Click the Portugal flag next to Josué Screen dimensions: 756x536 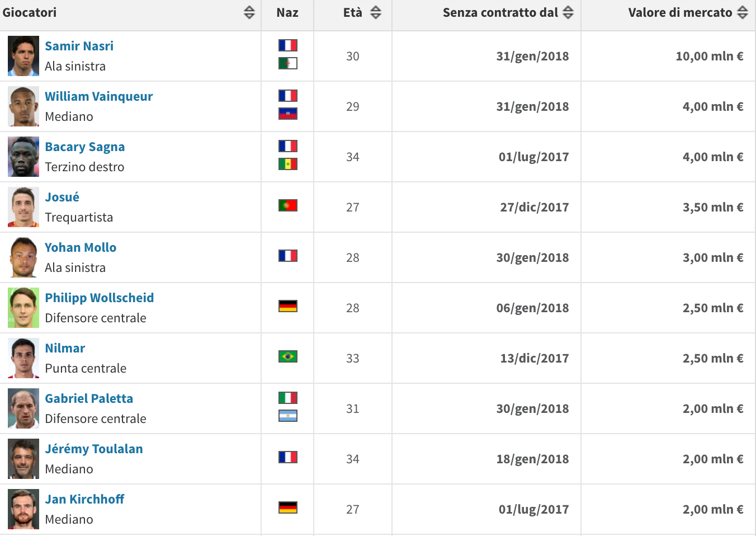(288, 205)
